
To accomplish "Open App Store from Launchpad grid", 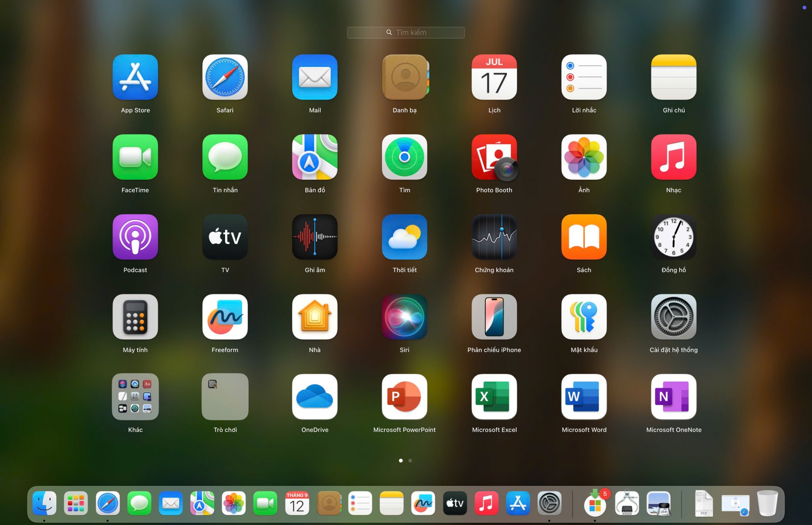I will (135, 77).
